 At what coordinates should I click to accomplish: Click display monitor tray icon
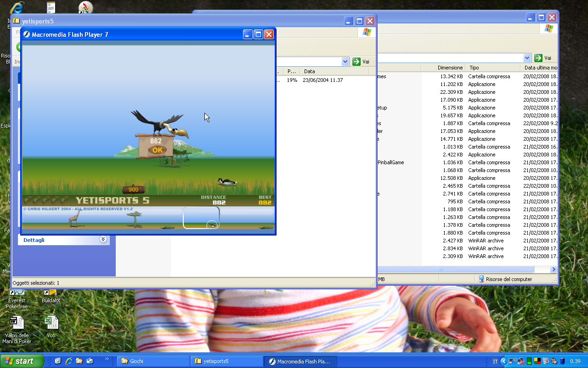point(546,361)
